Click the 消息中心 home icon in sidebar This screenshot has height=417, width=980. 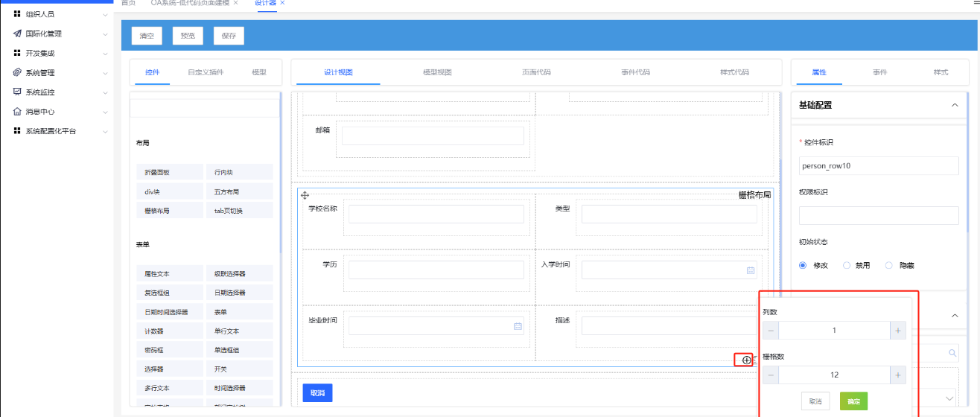(x=17, y=112)
